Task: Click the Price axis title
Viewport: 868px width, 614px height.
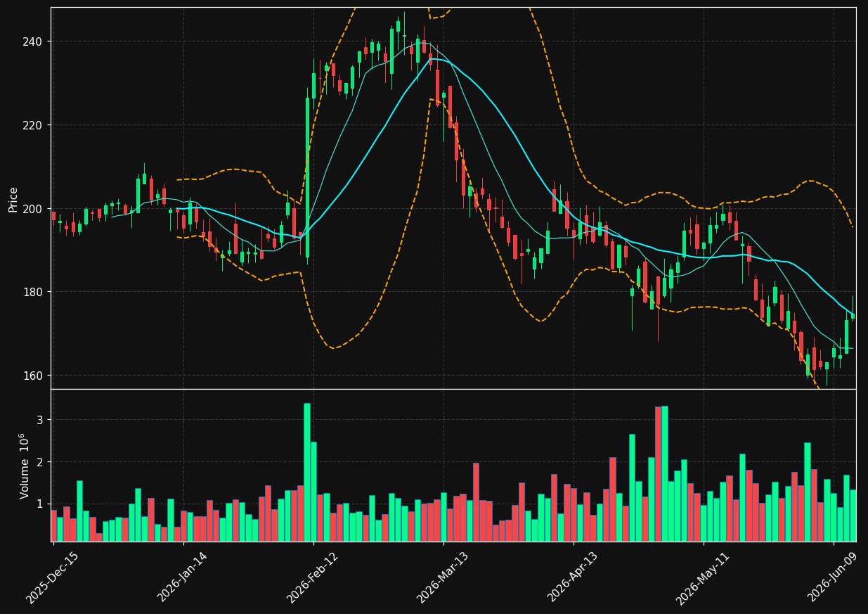Action: pyautogui.click(x=13, y=199)
